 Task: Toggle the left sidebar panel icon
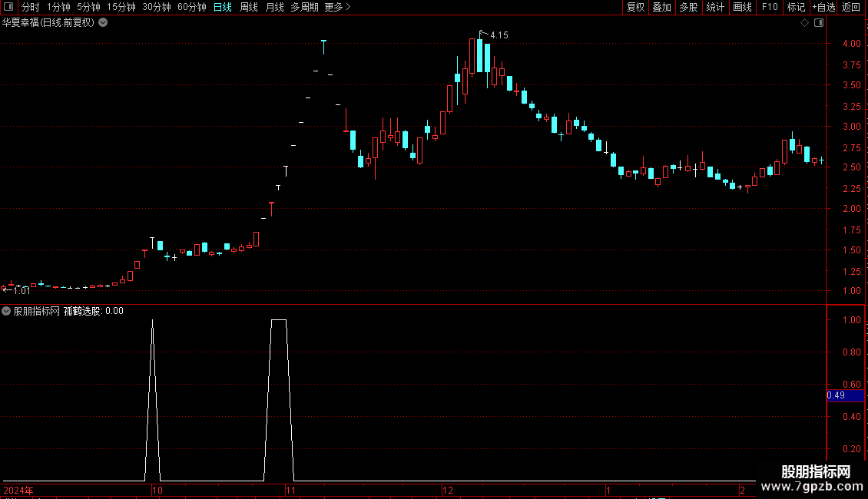point(8,7)
